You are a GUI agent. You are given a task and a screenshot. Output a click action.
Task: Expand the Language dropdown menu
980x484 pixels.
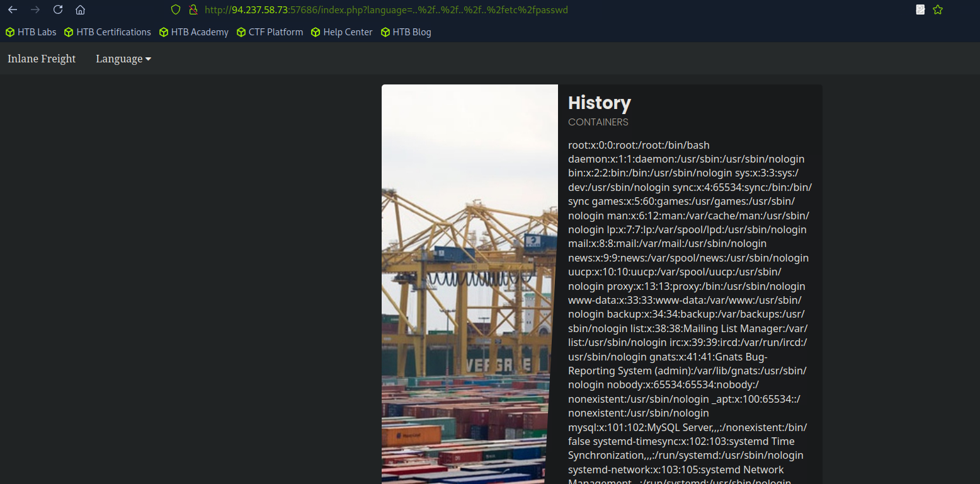[x=123, y=59]
